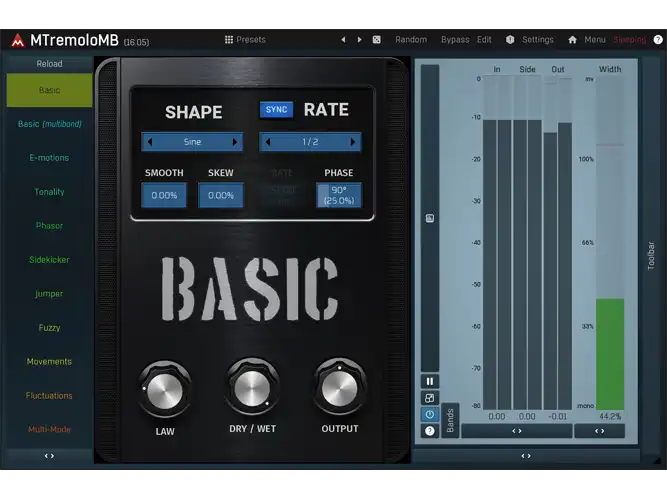Click the Edit button

(x=484, y=40)
